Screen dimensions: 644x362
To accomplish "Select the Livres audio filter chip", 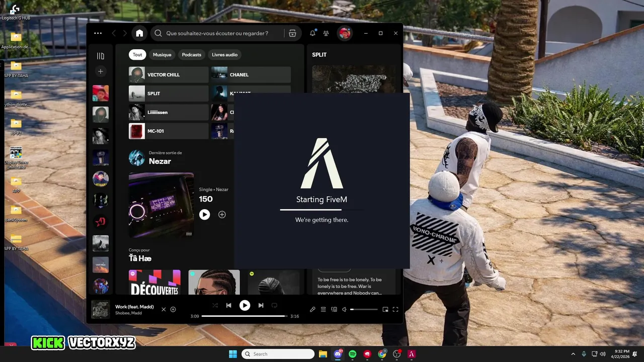I will (224, 55).
